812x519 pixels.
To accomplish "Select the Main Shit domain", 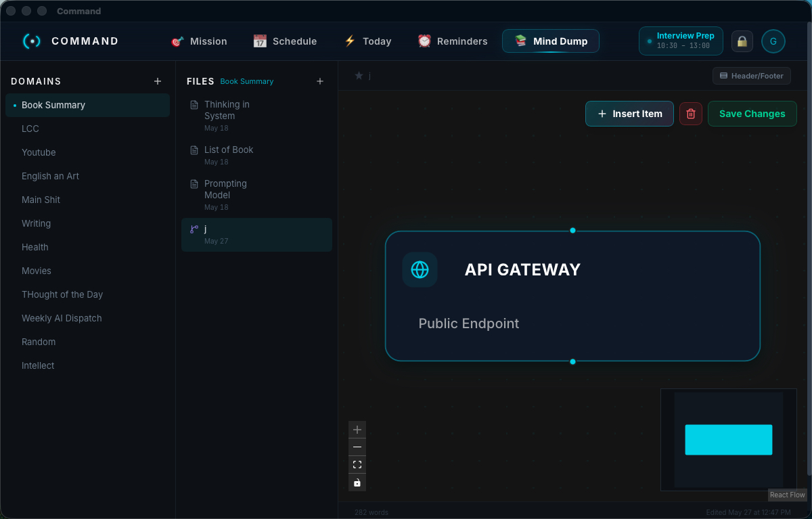I will tap(87, 200).
